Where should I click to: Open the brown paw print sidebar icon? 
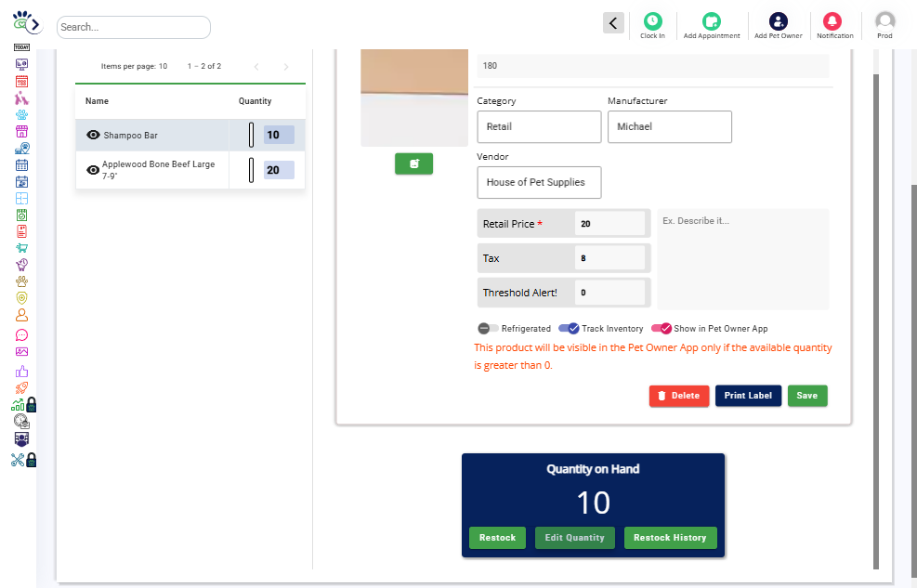tap(21, 281)
